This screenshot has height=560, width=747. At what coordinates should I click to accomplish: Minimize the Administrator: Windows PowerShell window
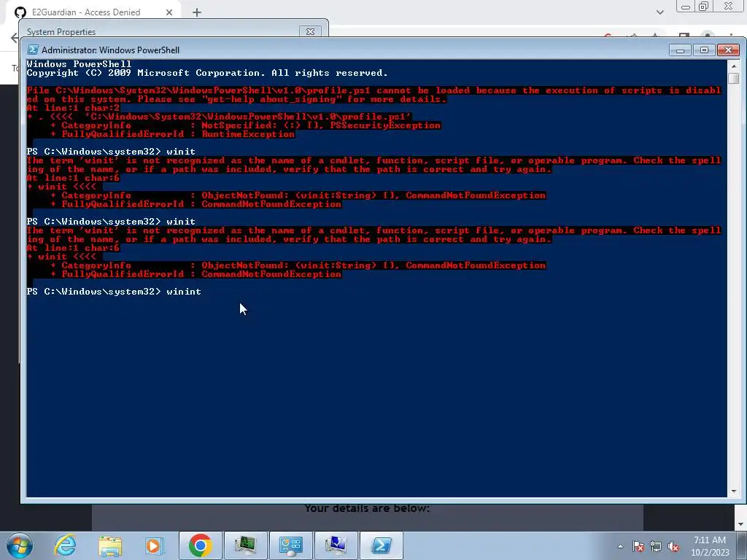coord(680,50)
